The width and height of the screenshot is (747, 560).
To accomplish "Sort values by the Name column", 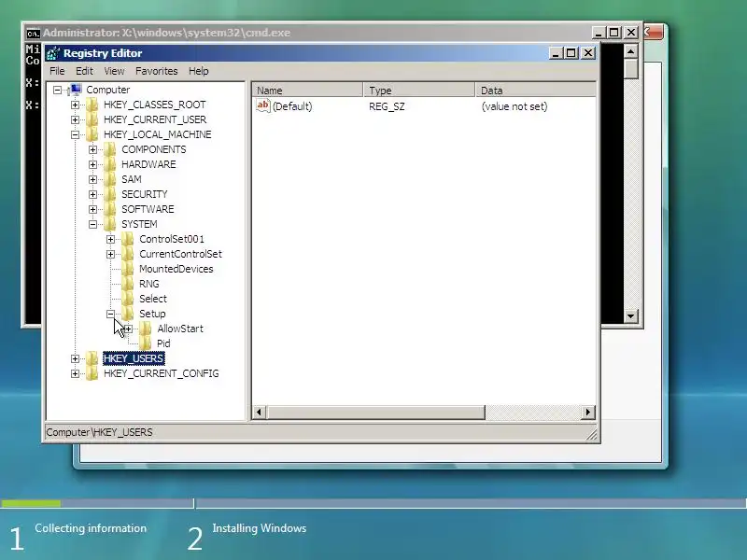I will click(308, 90).
